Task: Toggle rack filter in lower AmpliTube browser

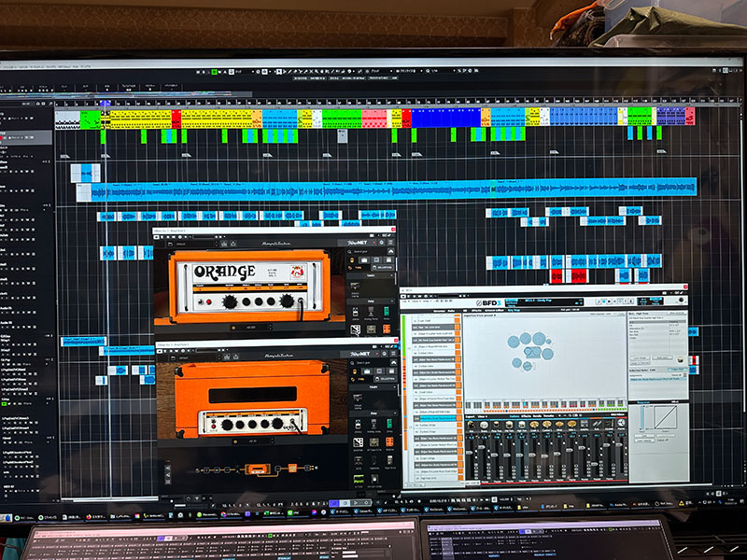Action: [391, 371]
